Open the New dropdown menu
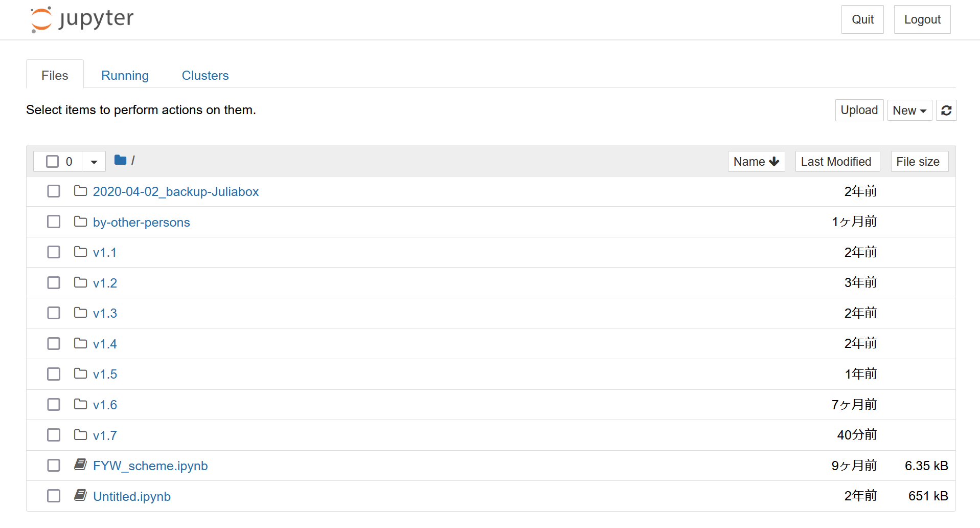 (909, 111)
